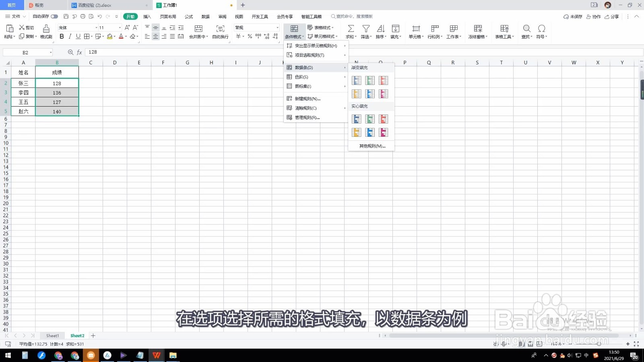
Task: Click the 查找 find magnifier icon
Action: (526, 29)
